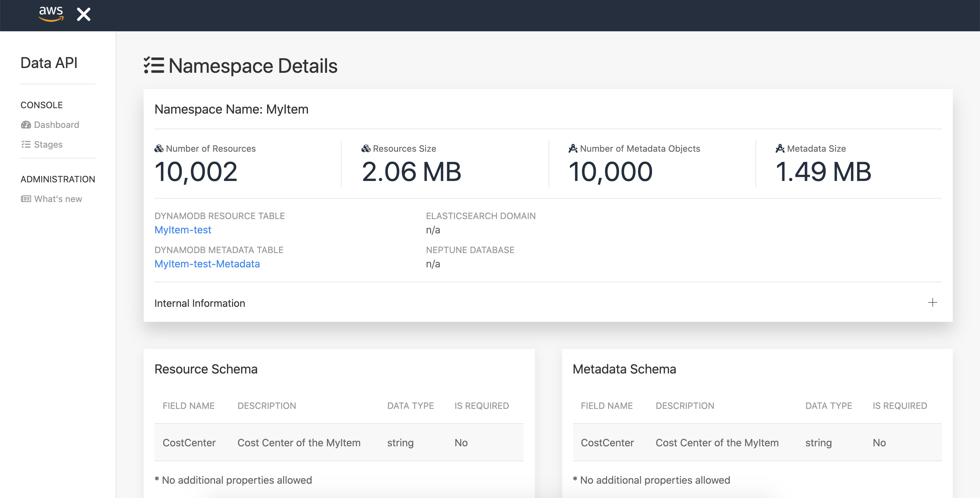Expand Internal Information with plus icon
The height and width of the screenshot is (498, 980).
tap(932, 303)
